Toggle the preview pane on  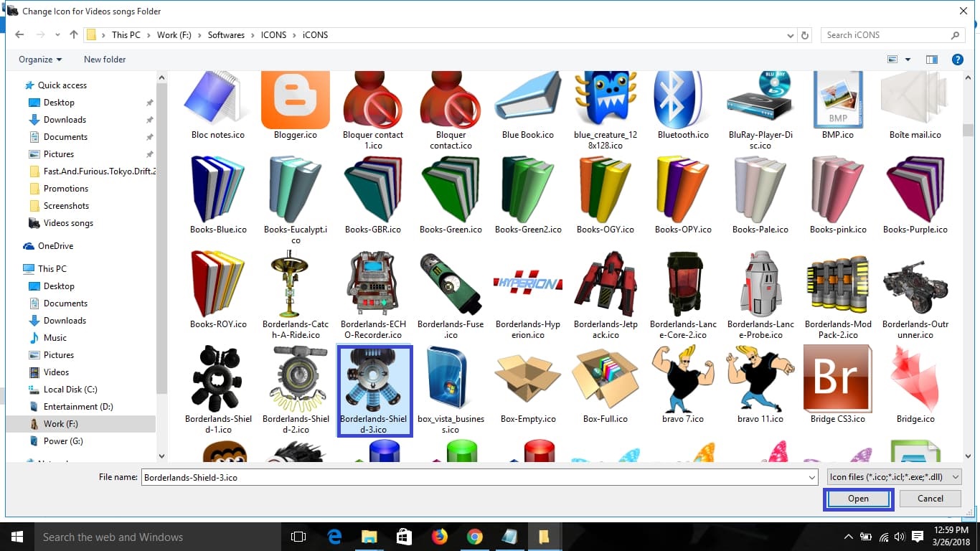[932, 60]
